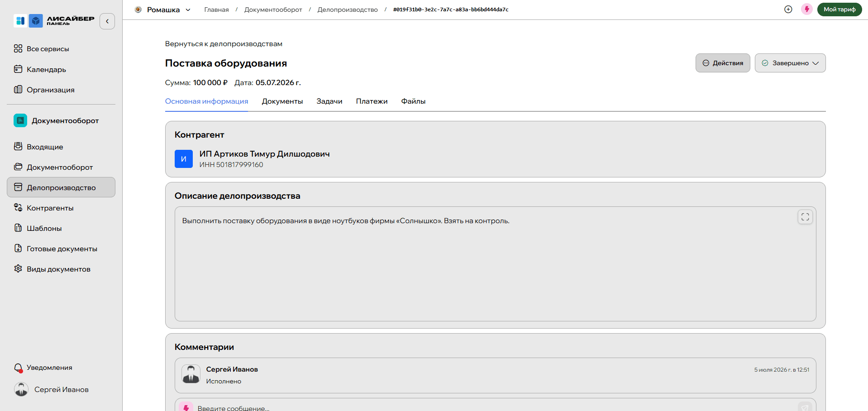Collapse the sidebar with the chevron button
Viewport: 868px width, 411px height.
(107, 21)
